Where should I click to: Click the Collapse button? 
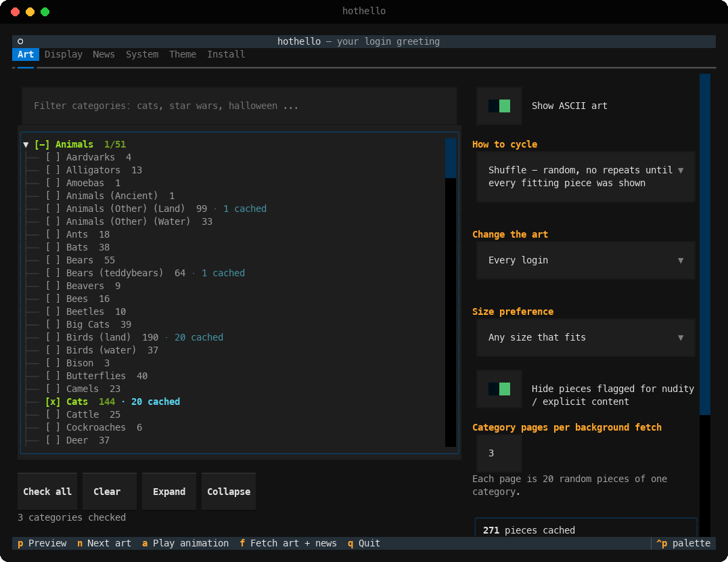229,492
